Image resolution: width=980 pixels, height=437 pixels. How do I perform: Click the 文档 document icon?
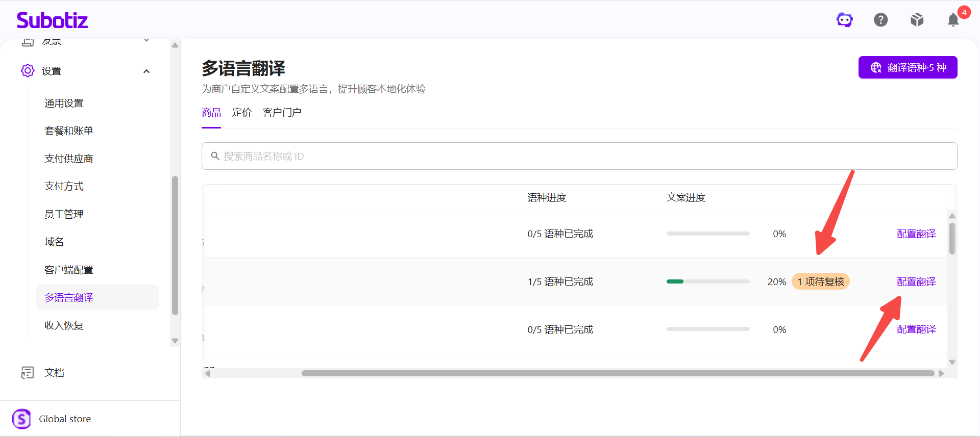coord(28,373)
